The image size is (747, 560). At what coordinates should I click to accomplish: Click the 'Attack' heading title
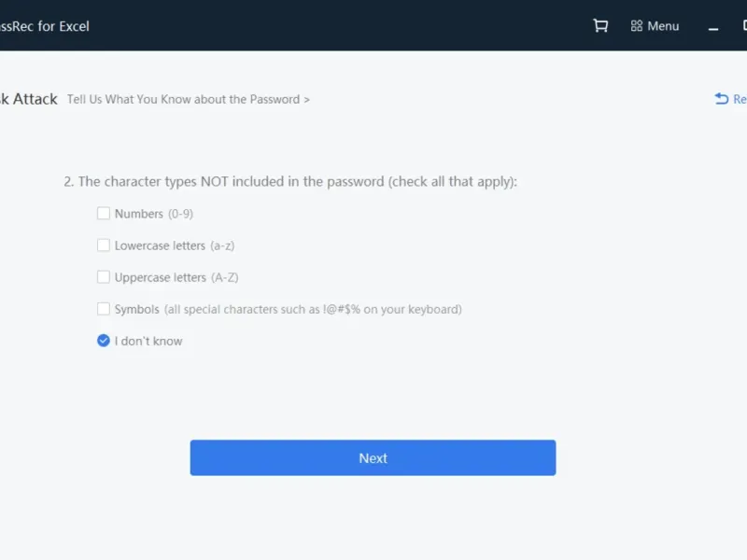coord(35,99)
